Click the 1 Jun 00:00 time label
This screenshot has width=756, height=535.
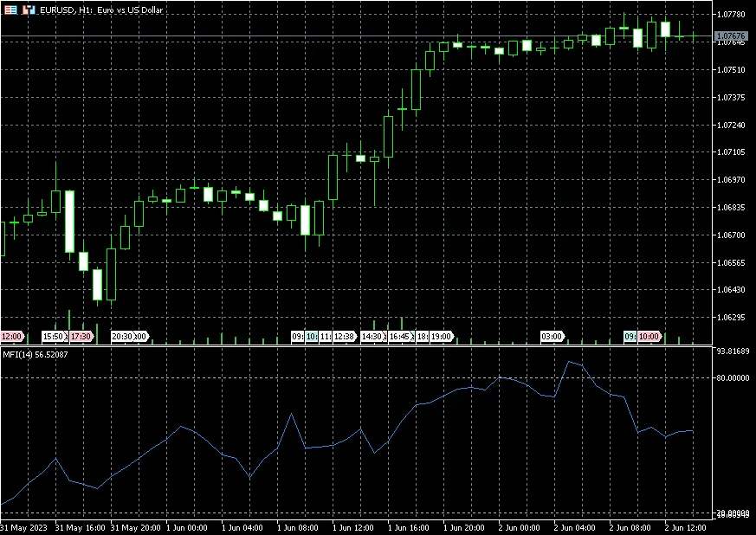(x=187, y=528)
